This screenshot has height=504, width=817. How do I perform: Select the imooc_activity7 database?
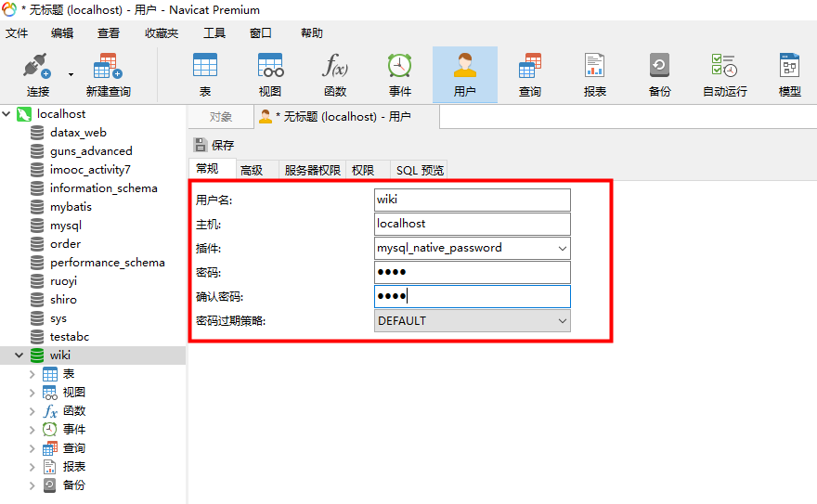[x=90, y=170]
